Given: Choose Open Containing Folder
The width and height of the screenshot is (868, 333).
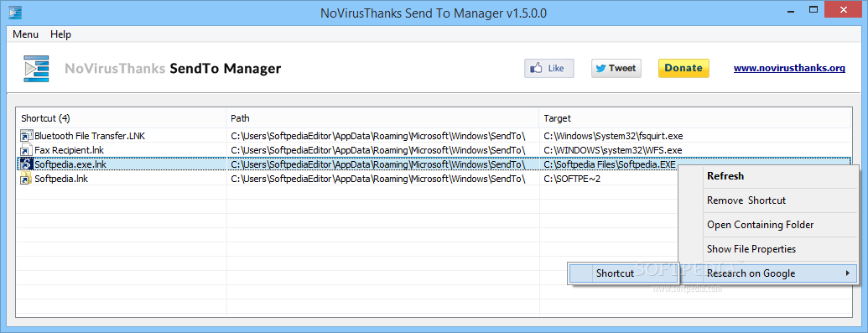Looking at the screenshot, I should tap(768, 225).
